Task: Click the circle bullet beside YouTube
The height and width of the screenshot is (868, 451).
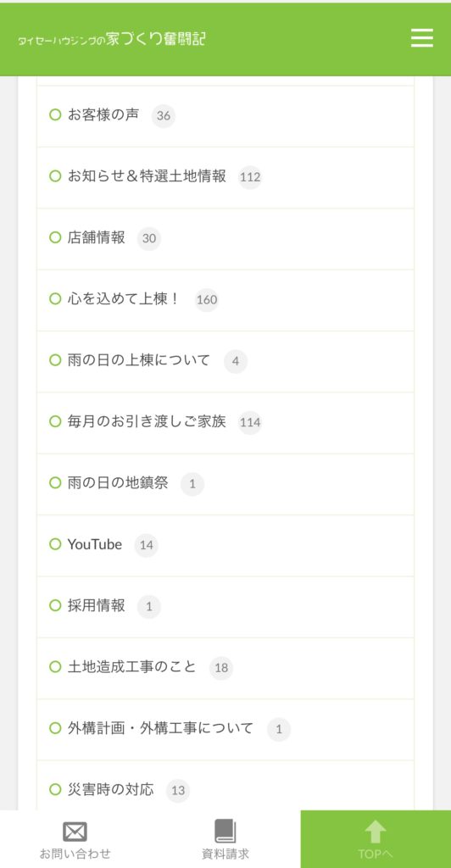Action: [x=55, y=544]
